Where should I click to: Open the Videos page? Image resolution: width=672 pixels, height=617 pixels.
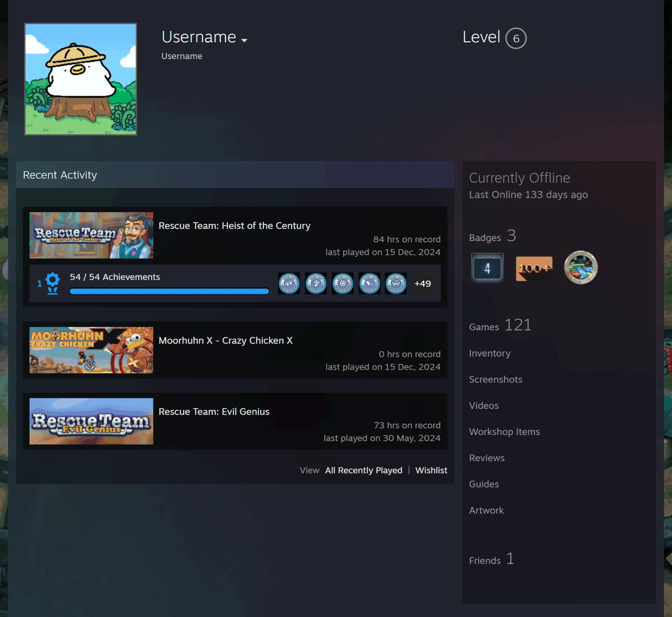point(484,406)
